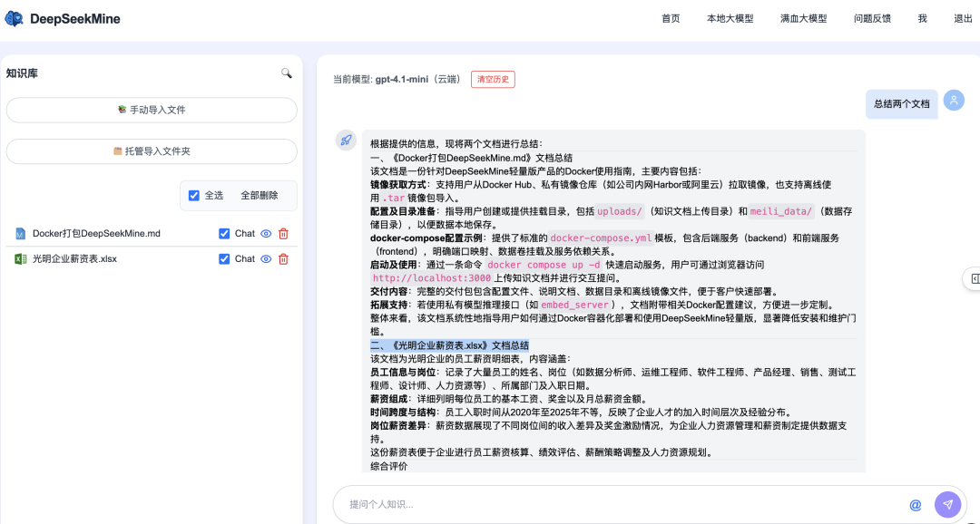Click the 综合评价 heading in the reply
Screen dimensions: 980x524
(x=388, y=467)
